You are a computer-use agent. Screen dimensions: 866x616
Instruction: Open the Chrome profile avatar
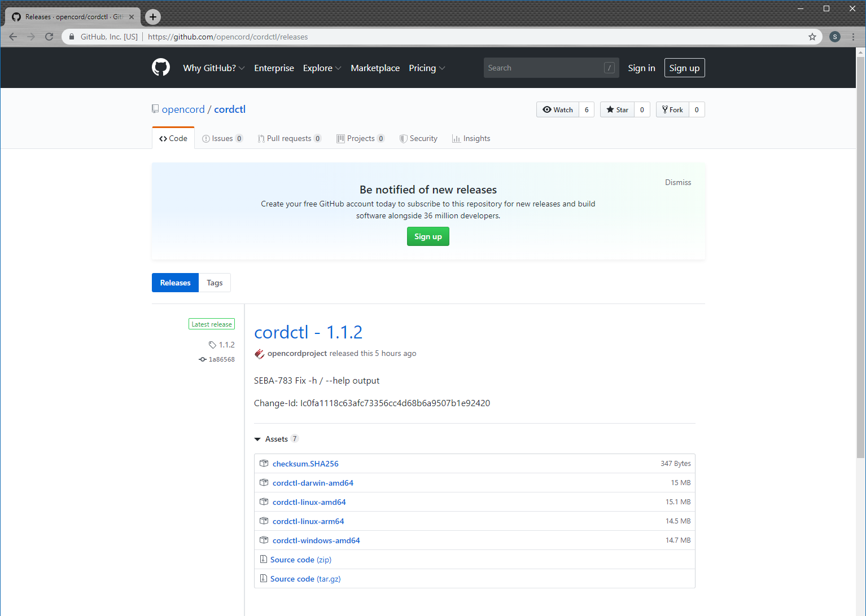pos(835,37)
